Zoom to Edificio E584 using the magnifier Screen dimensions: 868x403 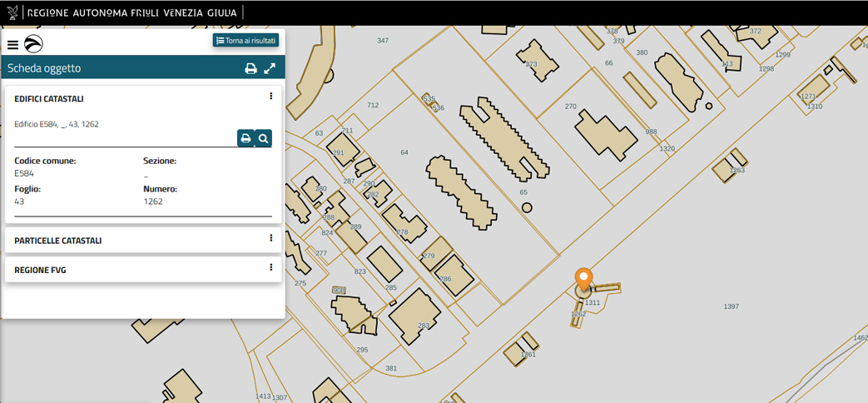(263, 138)
